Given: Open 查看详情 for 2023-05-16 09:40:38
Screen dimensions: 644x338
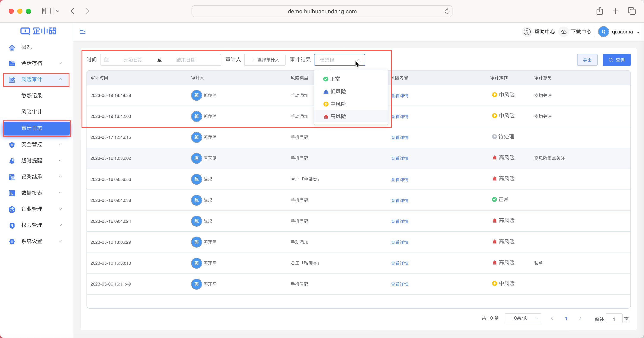Looking at the screenshot, I should point(399,200).
